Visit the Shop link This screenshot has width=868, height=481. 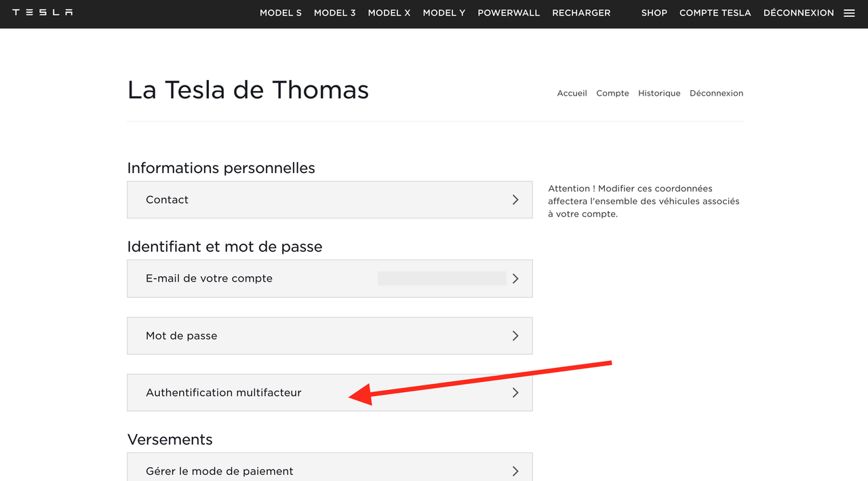pos(654,13)
